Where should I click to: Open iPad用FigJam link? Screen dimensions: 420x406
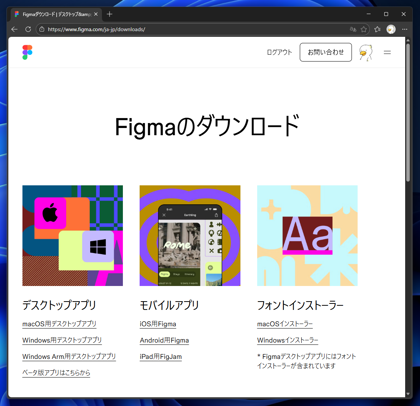click(161, 357)
